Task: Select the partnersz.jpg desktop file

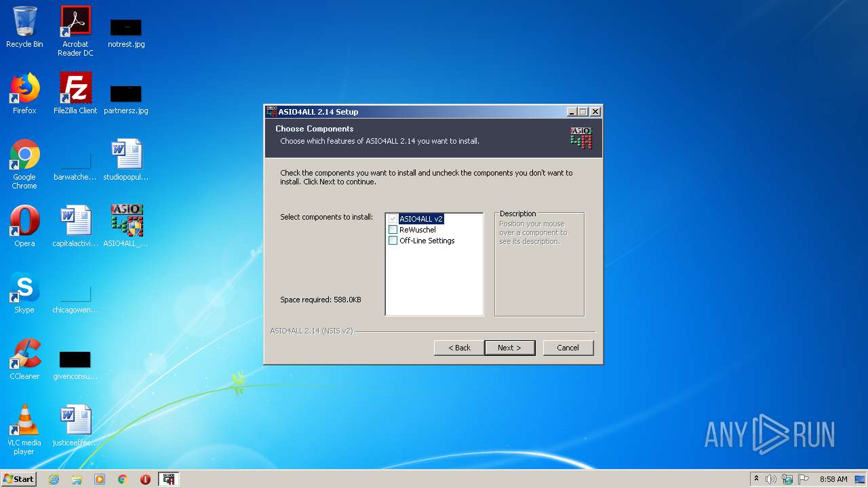Action: point(126,100)
